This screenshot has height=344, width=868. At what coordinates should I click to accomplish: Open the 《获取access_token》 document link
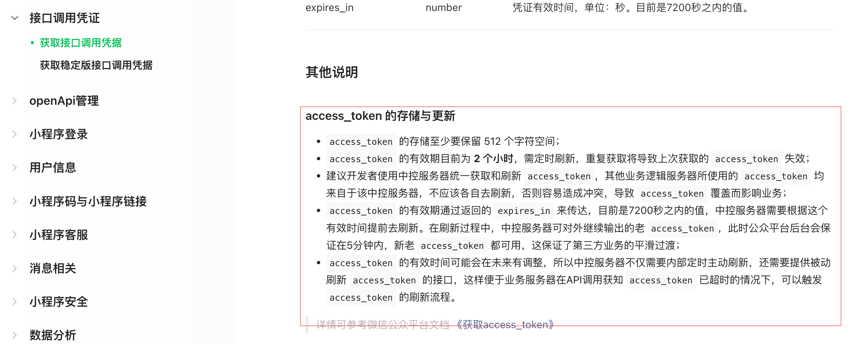click(505, 325)
